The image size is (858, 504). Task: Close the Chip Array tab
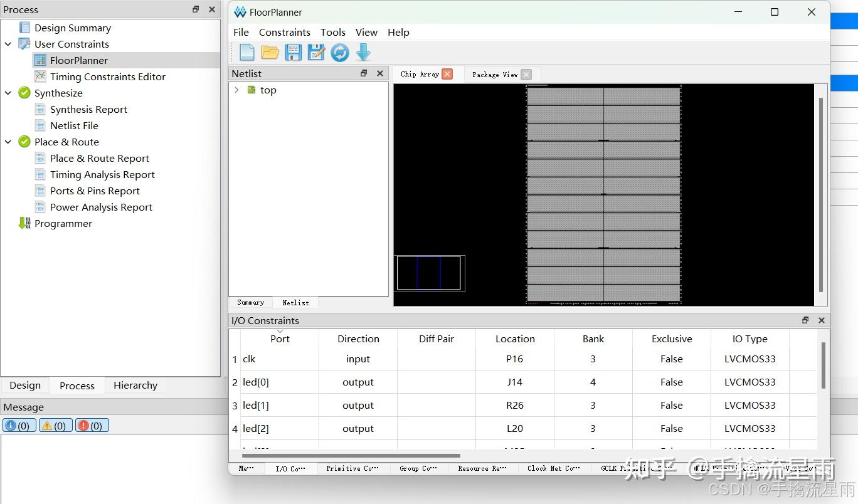pyautogui.click(x=447, y=74)
